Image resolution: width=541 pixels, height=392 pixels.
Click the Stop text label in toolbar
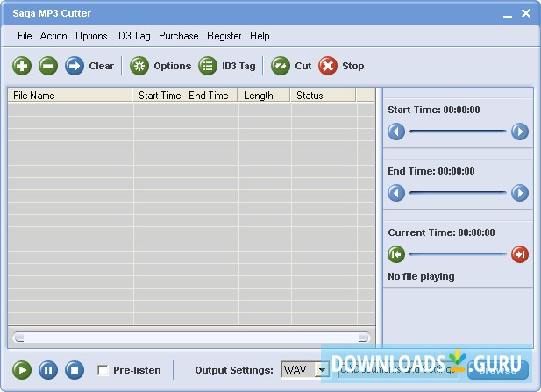point(353,66)
